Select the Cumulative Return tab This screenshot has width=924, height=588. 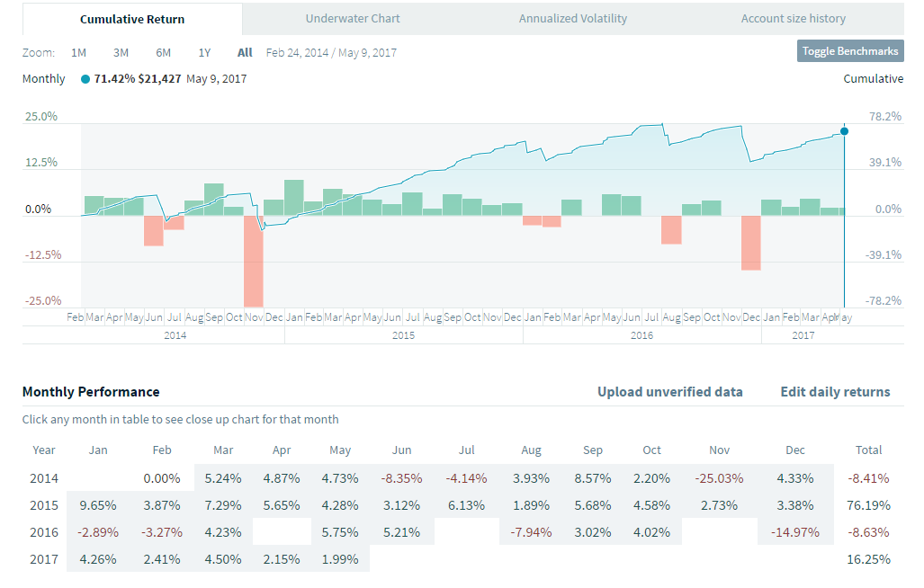(132, 19)
